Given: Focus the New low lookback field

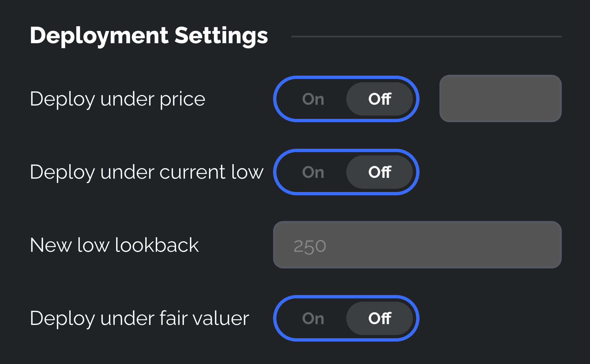Looking at the screenshot, I should pos(417,245).
